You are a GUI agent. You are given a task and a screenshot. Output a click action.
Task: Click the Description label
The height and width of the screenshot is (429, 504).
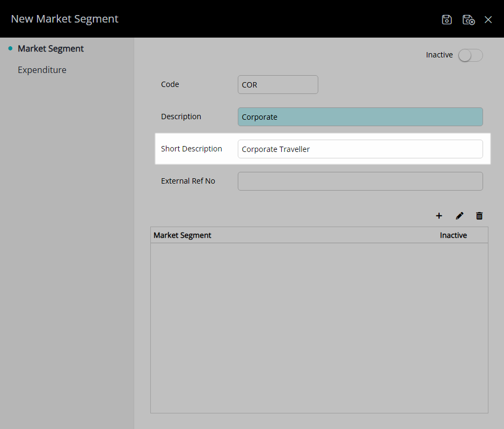pyautogui.click(x=181, y=117)
